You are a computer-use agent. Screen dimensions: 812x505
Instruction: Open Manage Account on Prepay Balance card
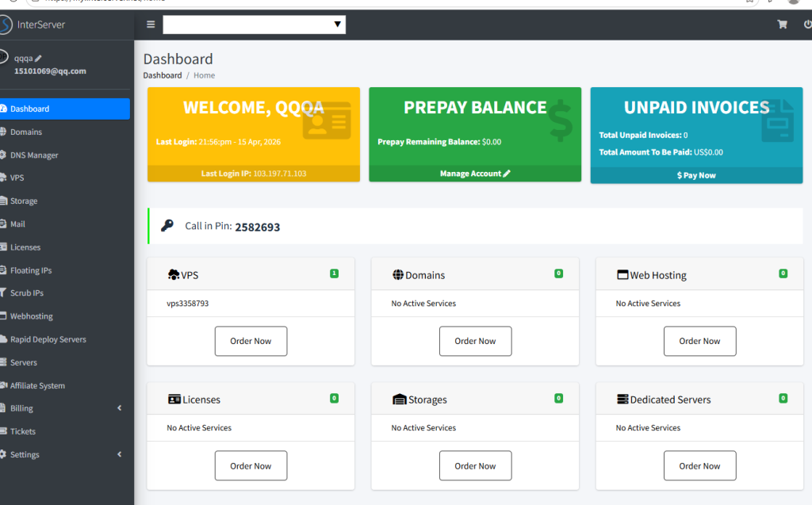tap(475, 174)
